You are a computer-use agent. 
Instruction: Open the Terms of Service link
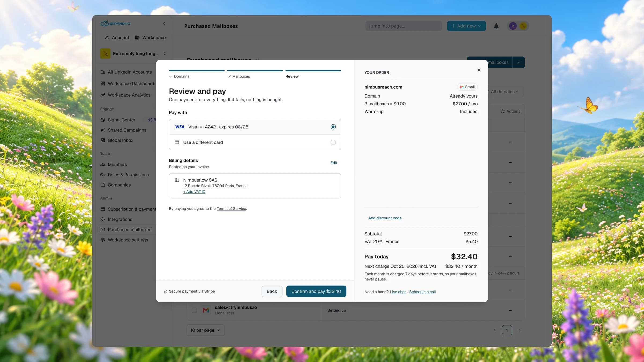(x=231, y=209)
